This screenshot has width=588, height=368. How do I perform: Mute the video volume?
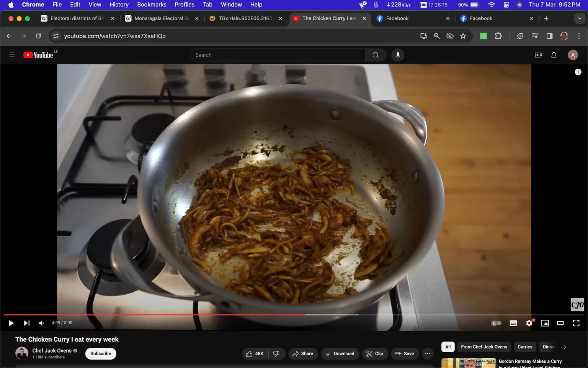(x=41, y=323)
